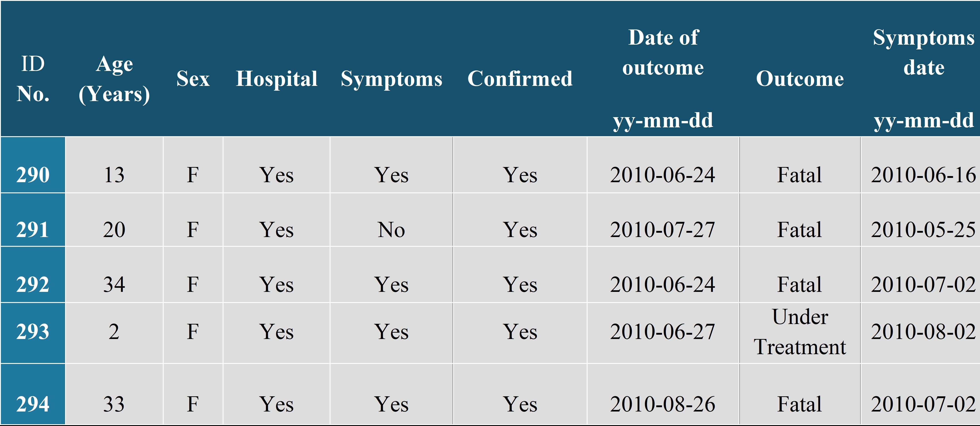Click the age 34 cell

(114, 284)
